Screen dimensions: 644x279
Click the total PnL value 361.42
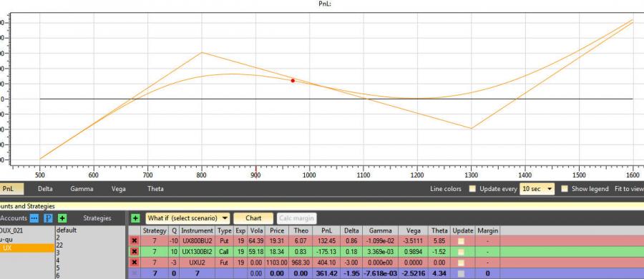coord(327,273)
